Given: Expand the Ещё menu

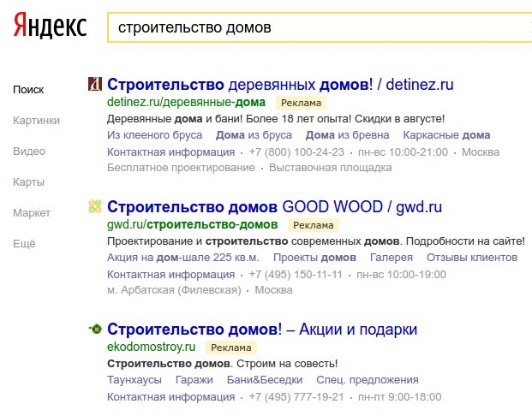Looking at the screenshot, I should click(x=24, y=243).
